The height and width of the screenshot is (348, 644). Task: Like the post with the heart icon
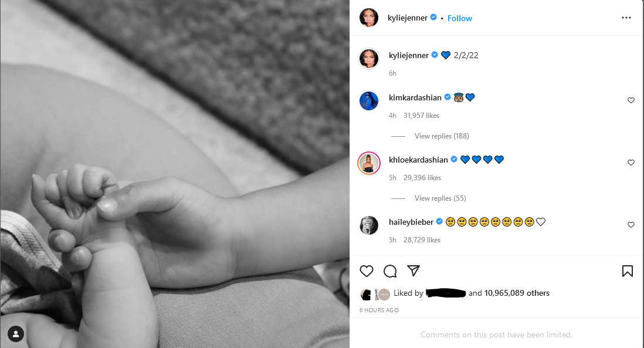pyautogui.click(x=367, y=271)
